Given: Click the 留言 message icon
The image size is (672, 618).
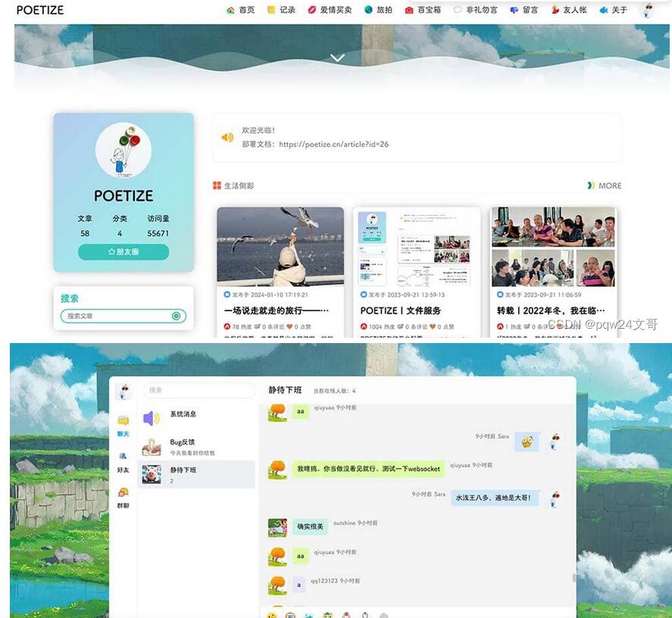Looking at the screenshot, I should click(514, 10).
